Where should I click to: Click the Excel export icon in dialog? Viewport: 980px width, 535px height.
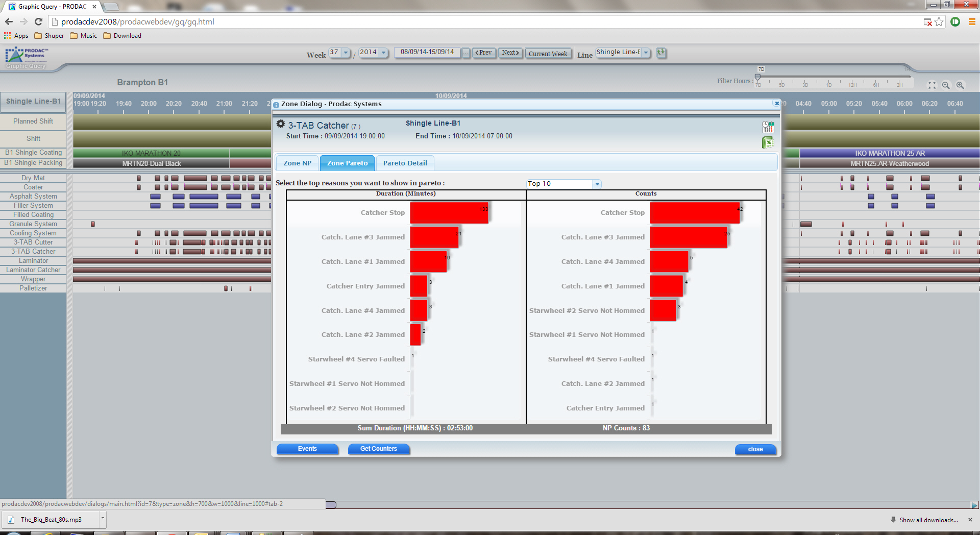coord(768,142)
